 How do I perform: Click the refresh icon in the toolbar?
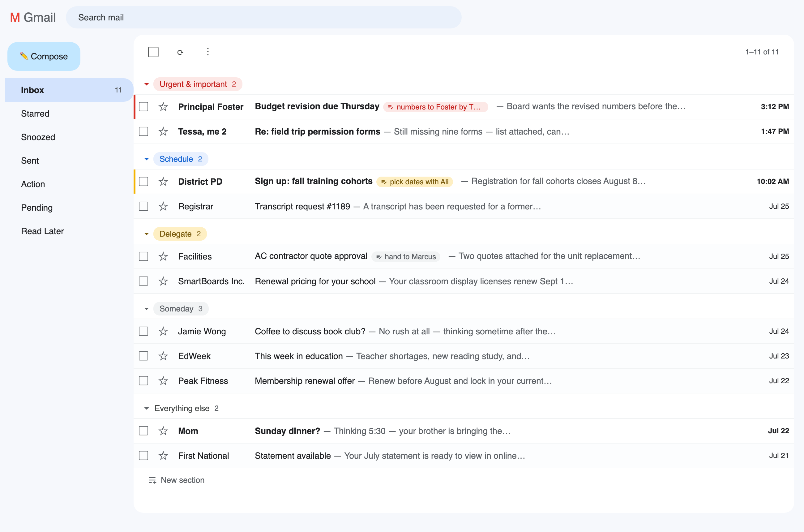pos(181,52)
